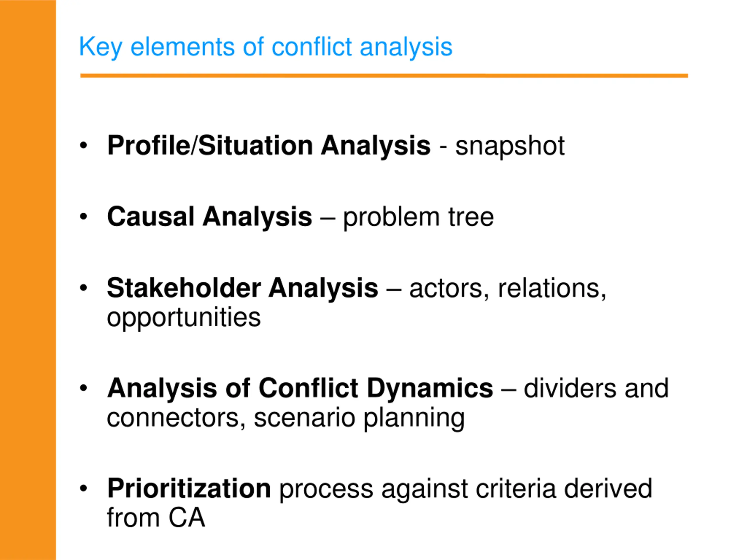Select the bold 'Profile/Situation Analysis' heading

click(269, 146)
